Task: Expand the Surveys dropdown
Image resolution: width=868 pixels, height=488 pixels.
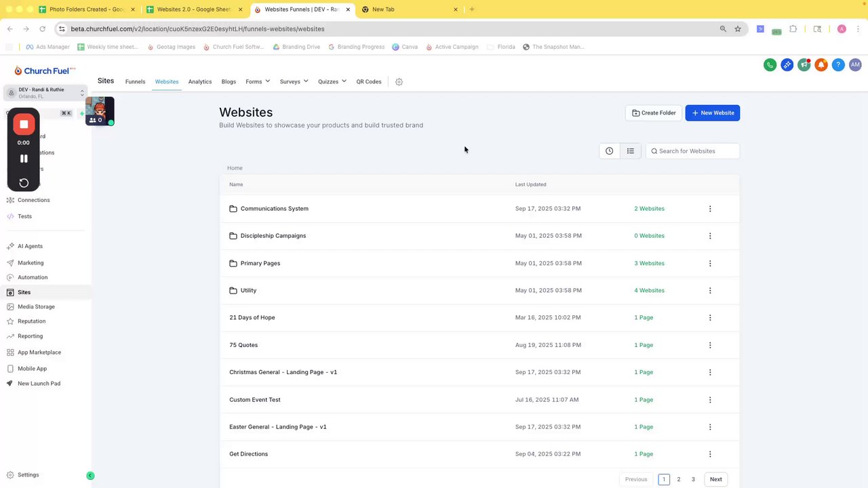Action: tap(294, 82)
